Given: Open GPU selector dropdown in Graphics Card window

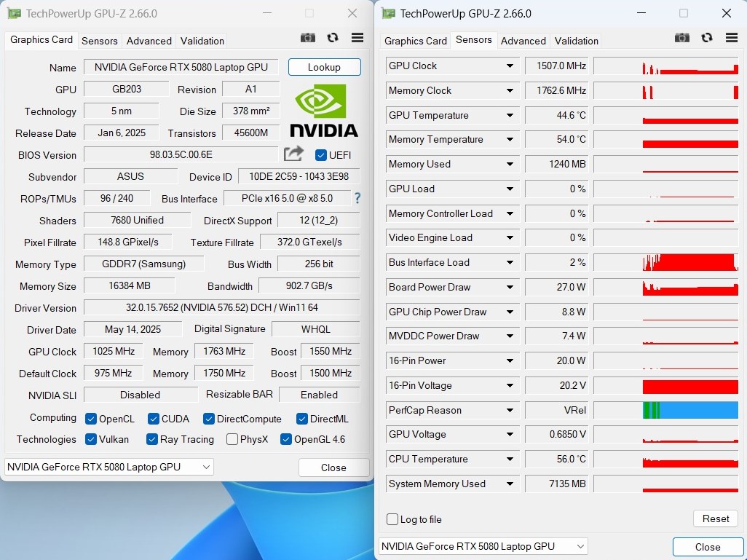Looking at the screenshot, I should pyautogui.click(x=109, y=467).
